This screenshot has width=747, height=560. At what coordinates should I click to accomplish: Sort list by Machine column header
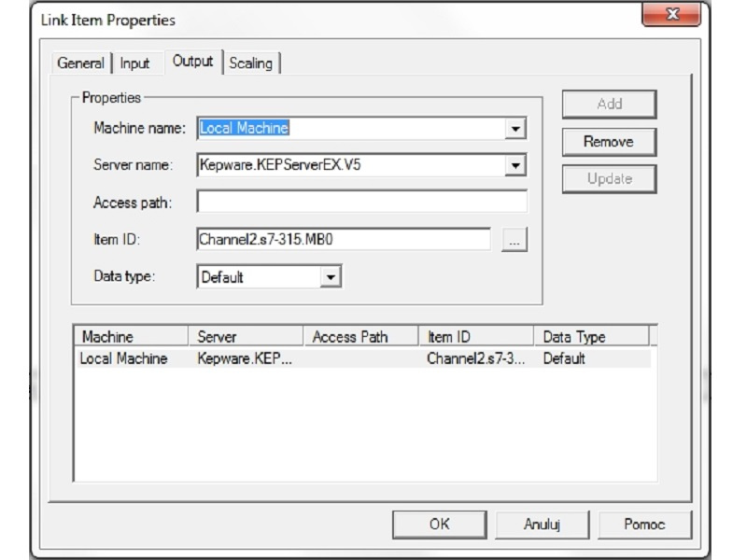(131, 337)
